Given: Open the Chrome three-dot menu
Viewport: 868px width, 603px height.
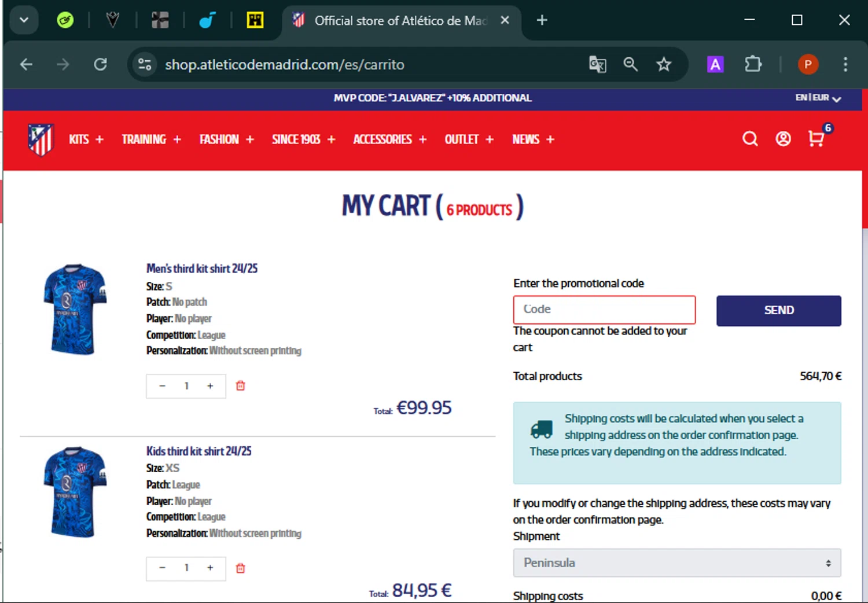Looking at the screenshot, I should [845, 64].
